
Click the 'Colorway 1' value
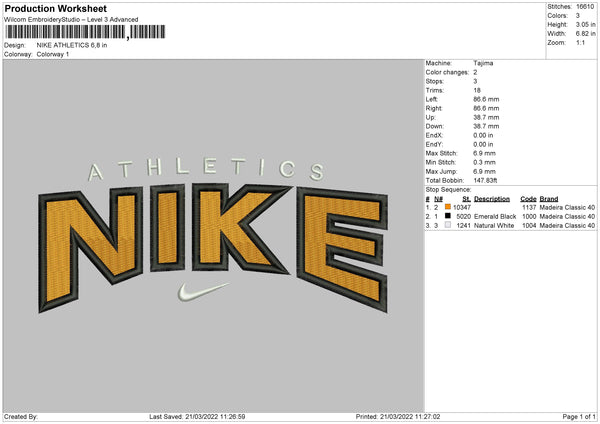pos(53,54)
